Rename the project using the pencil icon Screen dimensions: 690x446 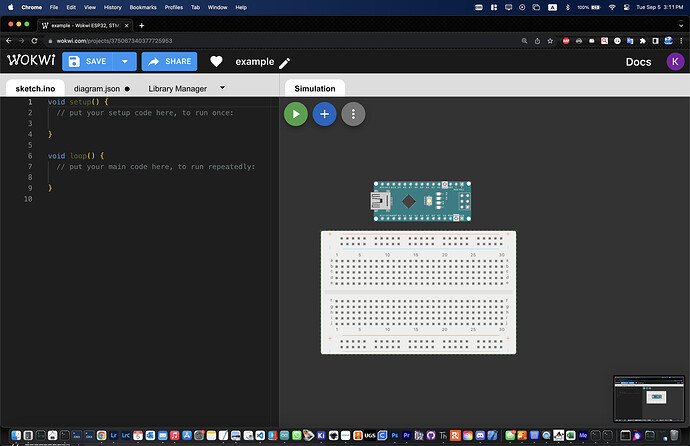pyautogui.click(x=285, y=62)
